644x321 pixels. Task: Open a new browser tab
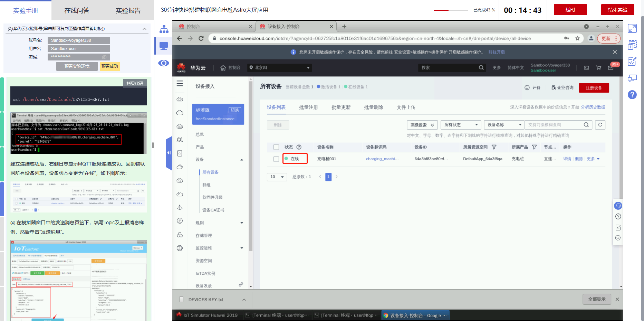tap(344, 27)
